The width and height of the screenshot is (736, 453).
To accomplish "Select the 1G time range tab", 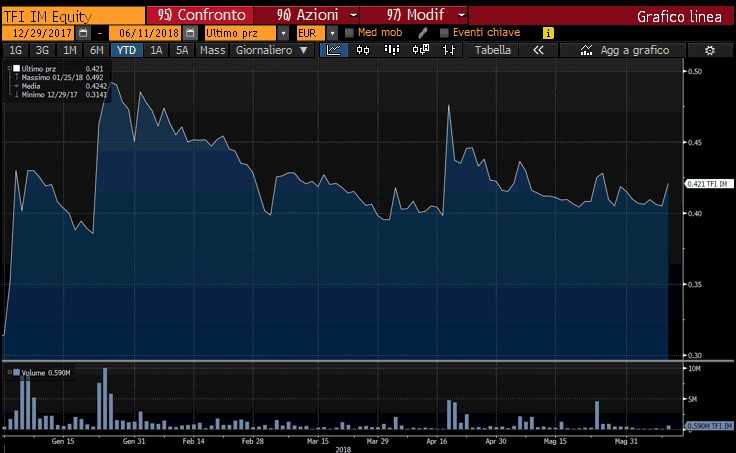I will click(15, 50).
